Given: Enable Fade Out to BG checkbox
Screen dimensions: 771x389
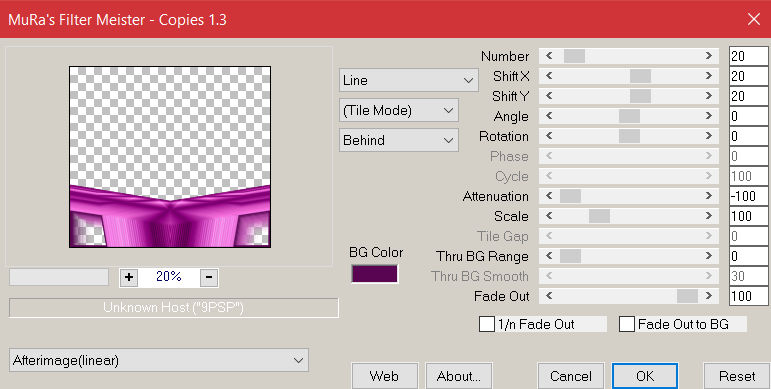Looking at the screenshot, I should point(626,324).
